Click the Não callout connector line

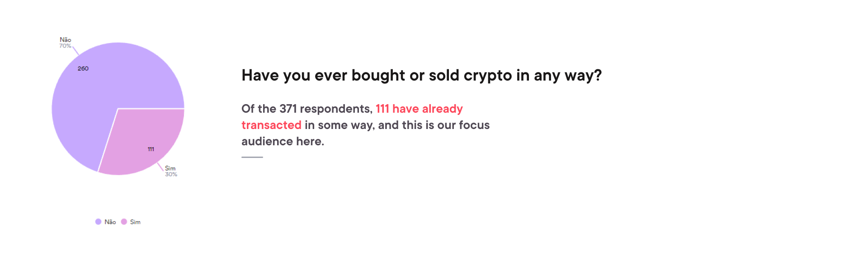pyautogui.click(x=75, y=50)
